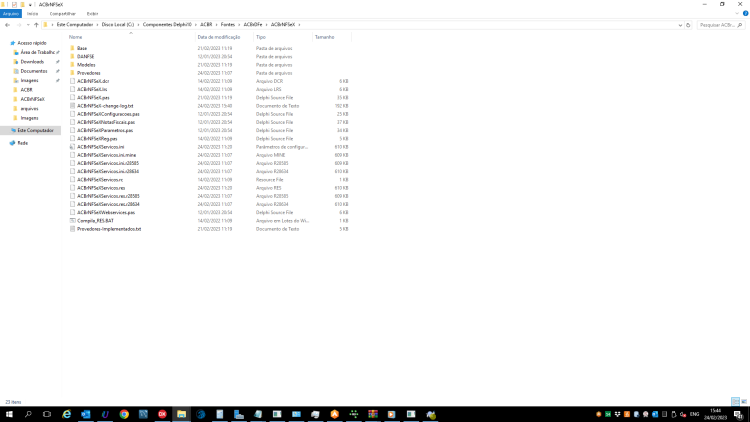Click the Properties quick access toolbar icon

coord(14,4)
